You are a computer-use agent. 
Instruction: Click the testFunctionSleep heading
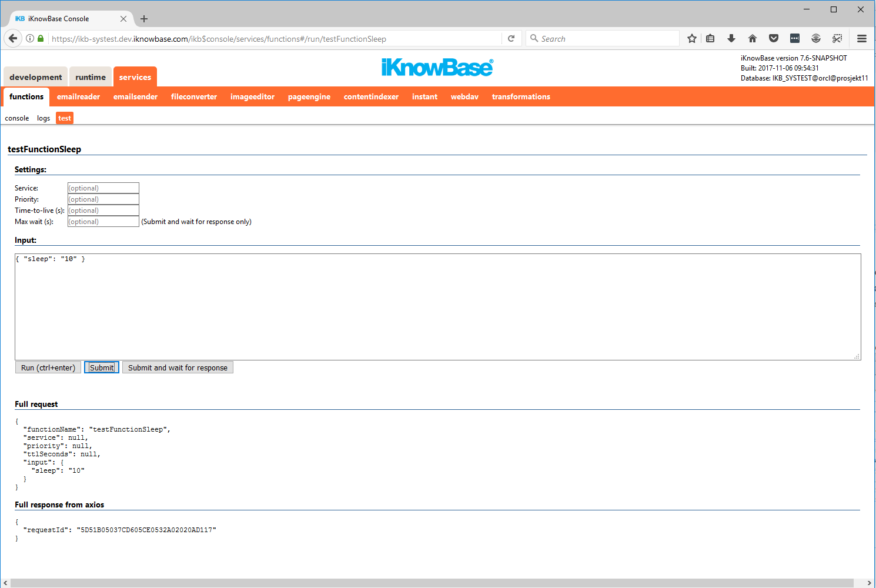click(45, 149)
